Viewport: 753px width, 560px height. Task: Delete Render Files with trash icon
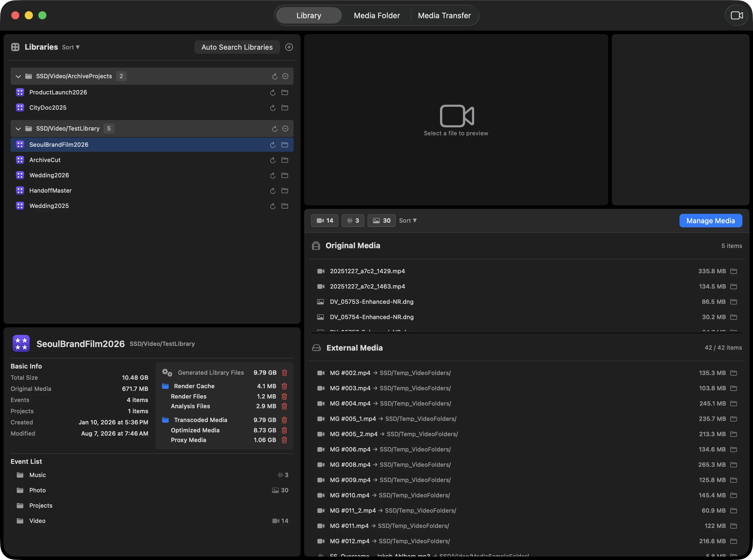click(x=284, y=396)
